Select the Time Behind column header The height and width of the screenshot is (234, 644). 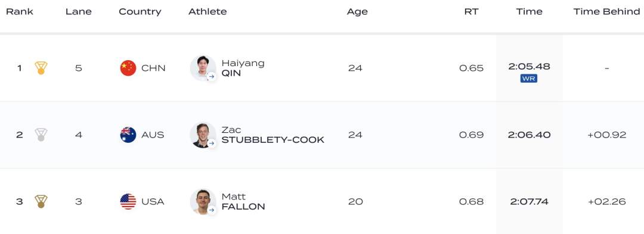tap(606, 12)
